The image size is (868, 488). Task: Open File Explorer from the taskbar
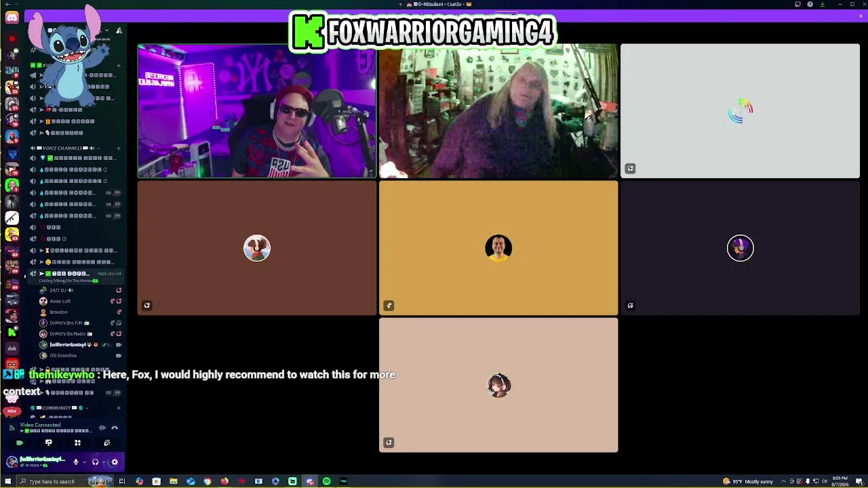tap(174, 481)
